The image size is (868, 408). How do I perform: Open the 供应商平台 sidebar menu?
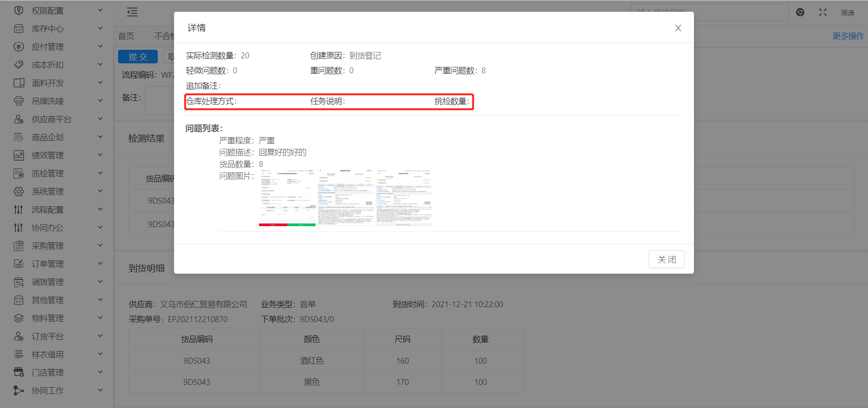(52, 119)
